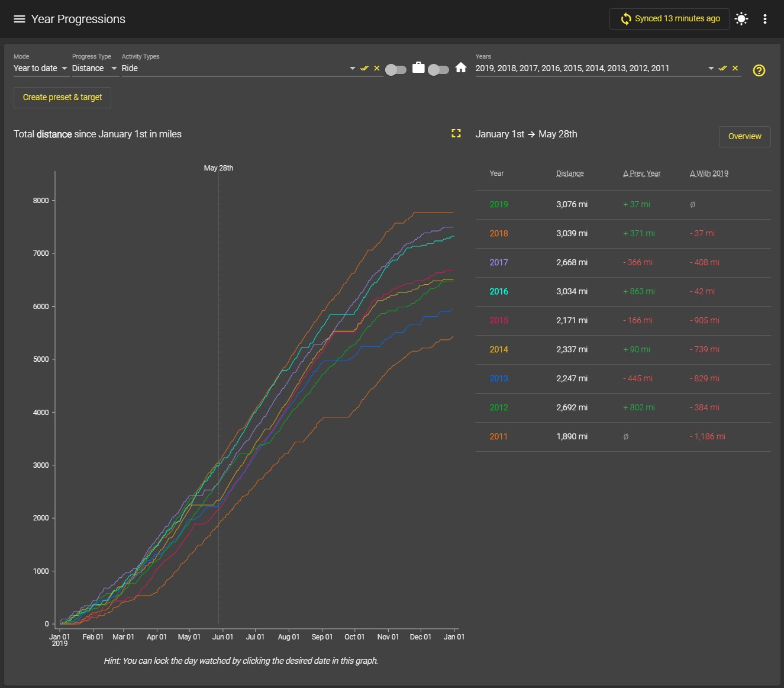This screenshot has width=784, height=688.
Task: Sort table by the Distance column header
Action: tap(570, 173)
